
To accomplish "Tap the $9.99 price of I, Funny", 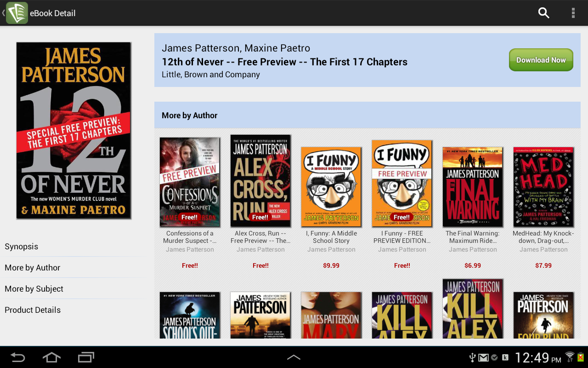I will [331, 265].
